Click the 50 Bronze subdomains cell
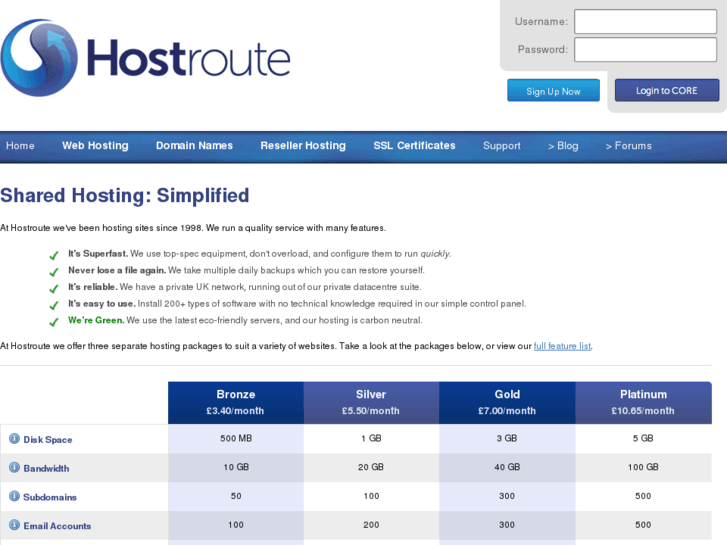727x545 pixels. click(x=236, y=496)
